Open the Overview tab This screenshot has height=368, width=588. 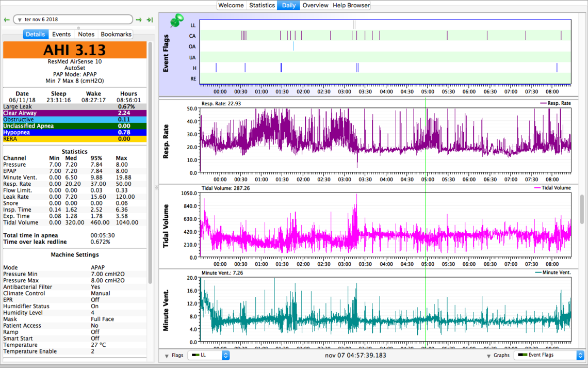coord(315,5)
